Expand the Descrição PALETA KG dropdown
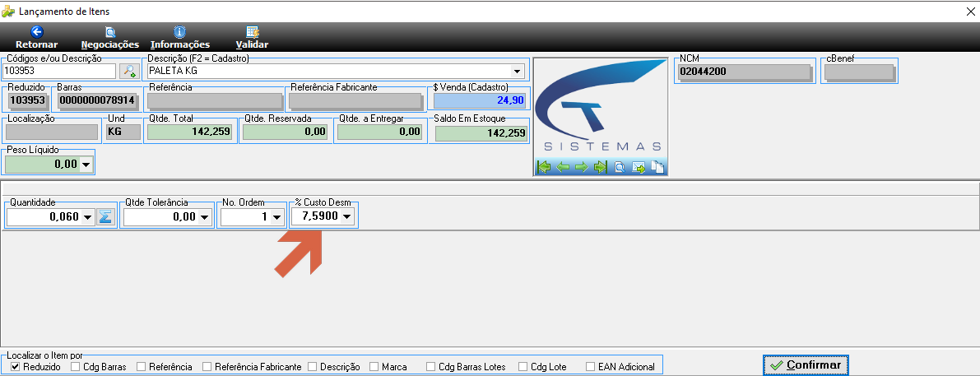This screenshot has height=376, width=980. pyautogui.click(x=517, y=71)
